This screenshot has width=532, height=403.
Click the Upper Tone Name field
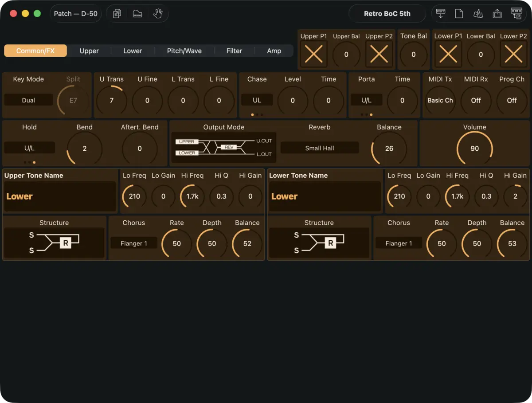pos(60,196)
